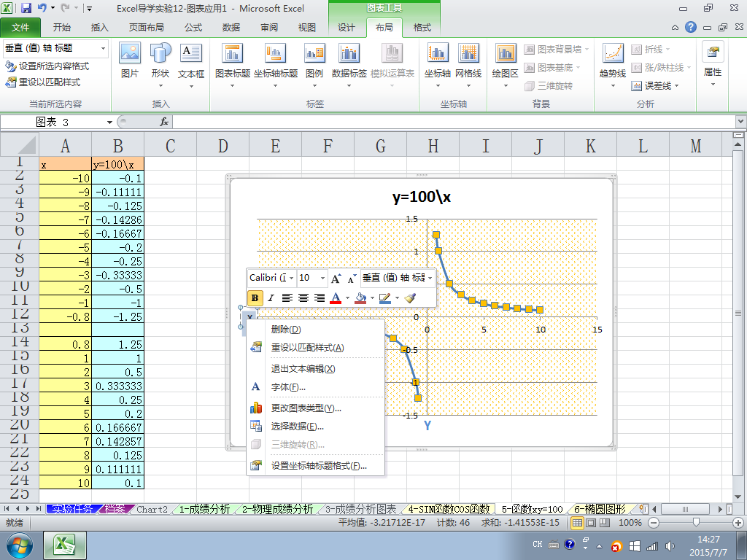747x560 pixels.
Task: Apply the shape fill paint bucket color
Action: [x=360, y=298]
